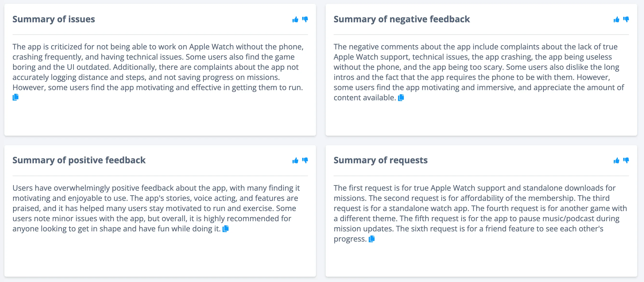The width and height of the screenshot is (644, 282).
Task: Click the Summary of negative feedback title
Action: (x=401, y=19)
